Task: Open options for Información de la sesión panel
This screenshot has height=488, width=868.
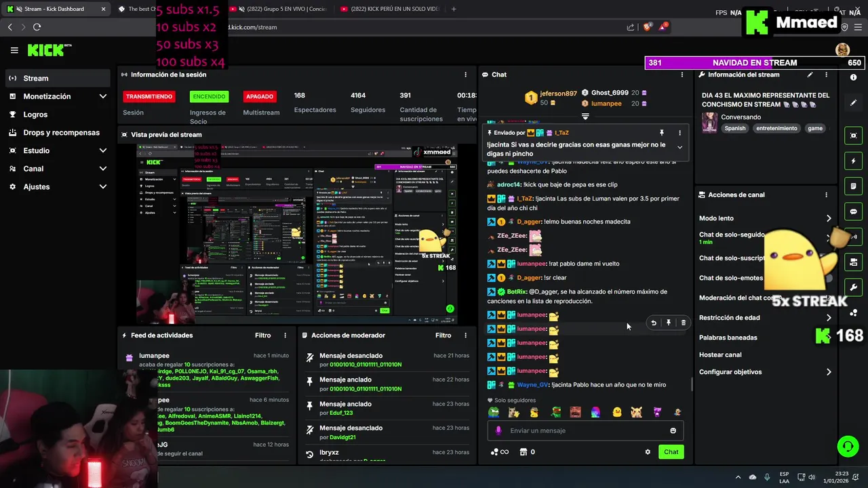Action: pos(465,75)
